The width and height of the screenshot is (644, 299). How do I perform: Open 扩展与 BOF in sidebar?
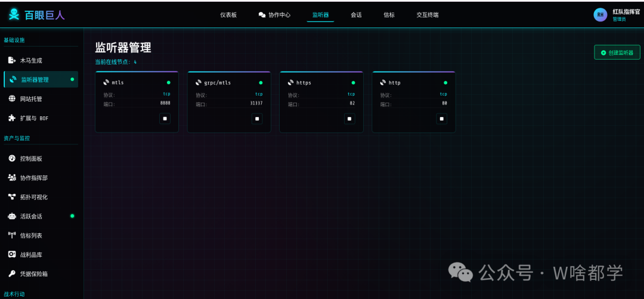coord(41,118)
